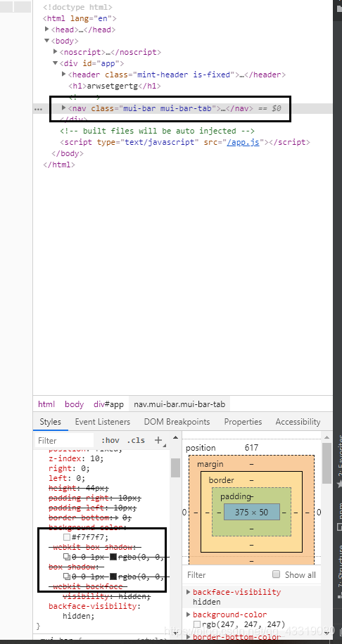The image size is (342, 644).
Task: Select the closing </body> tag row
Action: tap(68, 153)
